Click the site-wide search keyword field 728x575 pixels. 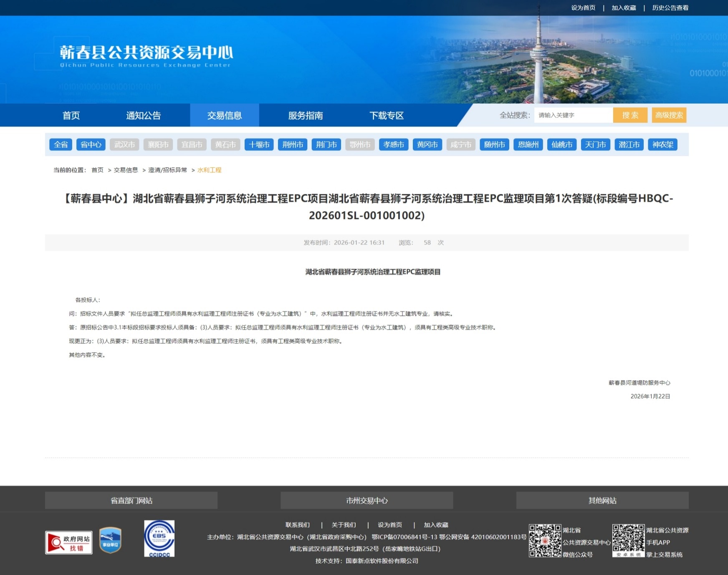573,115
